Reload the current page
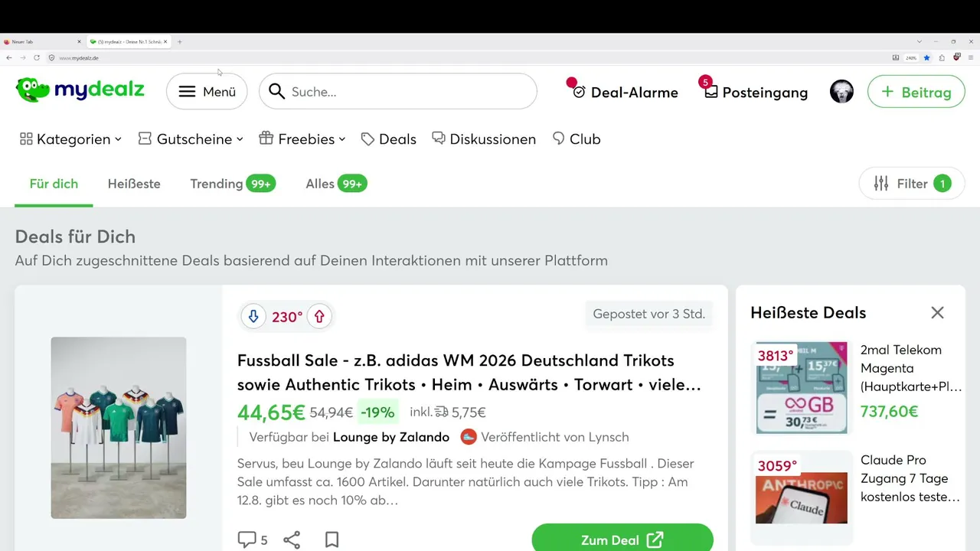The width and height of the screenshot is (980, 551). pyautogui.click(x=37, y=57)
